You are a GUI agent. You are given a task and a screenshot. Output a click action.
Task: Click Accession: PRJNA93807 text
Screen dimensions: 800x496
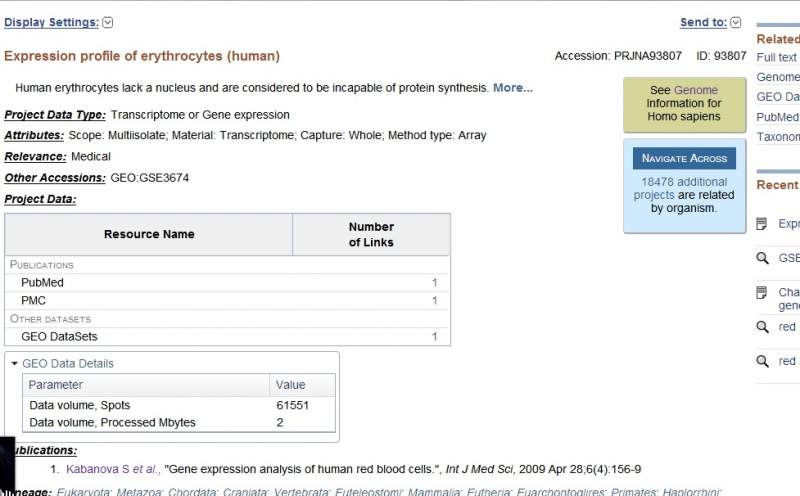coord(618,56)
